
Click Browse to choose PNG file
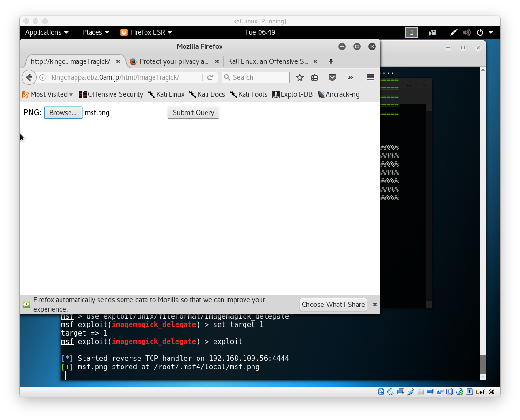(x=63, y=113)
